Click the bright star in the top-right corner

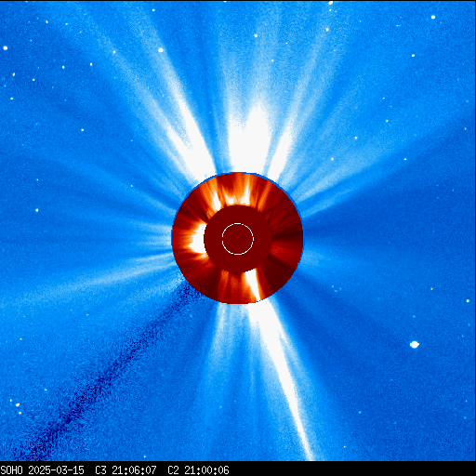(x=433, y=17)
